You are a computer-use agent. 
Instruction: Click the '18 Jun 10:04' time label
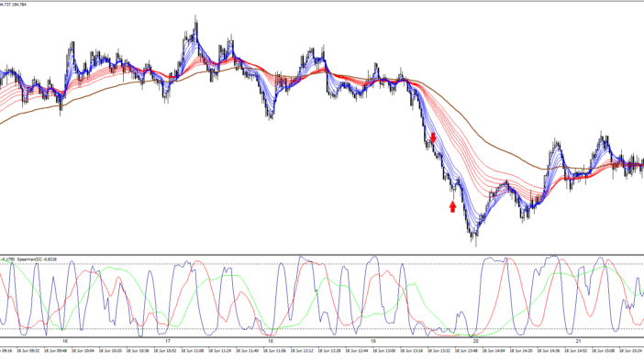83,351
